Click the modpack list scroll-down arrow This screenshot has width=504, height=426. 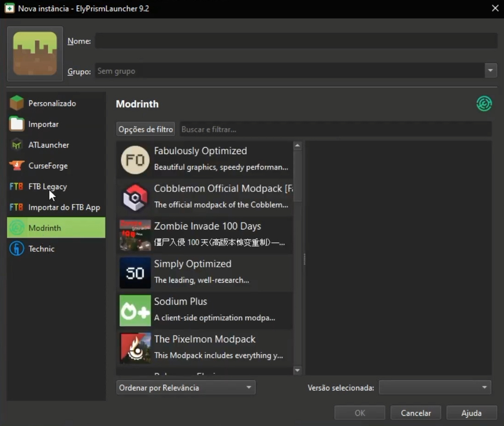pyautogui.click(x=298, y=370)
